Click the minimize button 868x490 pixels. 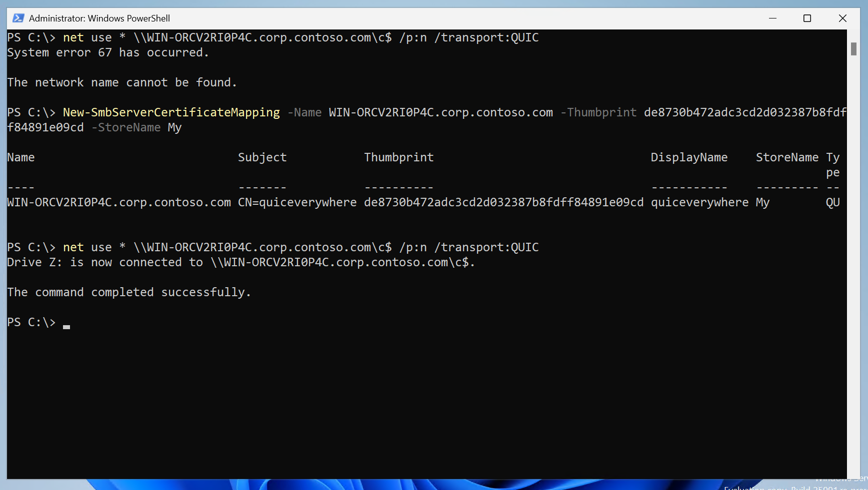(773, 18)
